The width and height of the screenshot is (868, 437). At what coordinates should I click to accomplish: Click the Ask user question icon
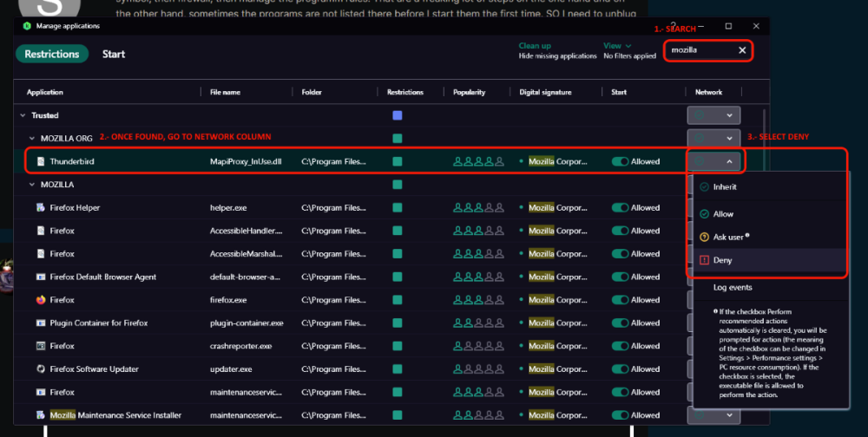click(x=704, y=237)
